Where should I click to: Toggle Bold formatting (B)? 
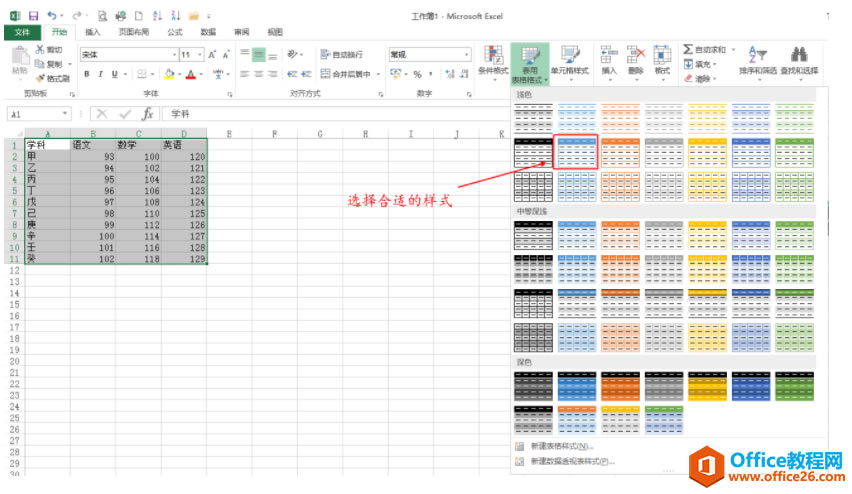coord(86,74)
